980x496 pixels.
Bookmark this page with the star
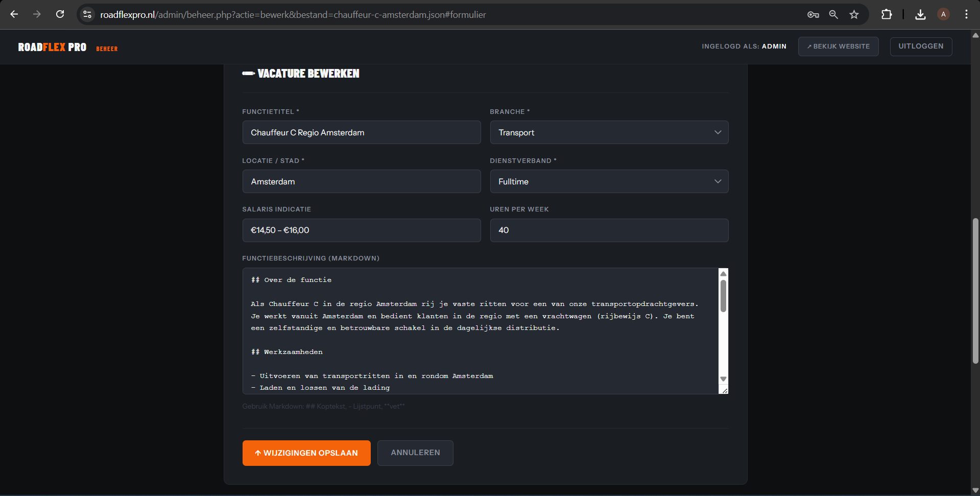(x=854, y=14)
